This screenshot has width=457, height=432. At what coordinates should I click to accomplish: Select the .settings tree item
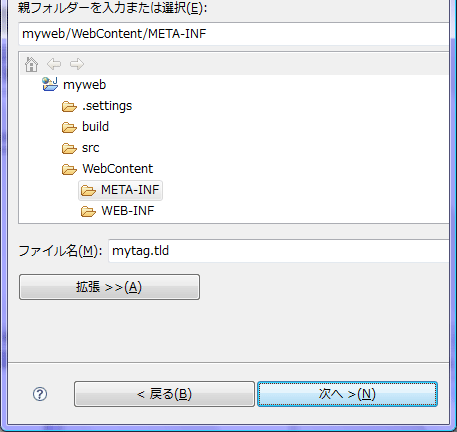(x=107, y=106)
